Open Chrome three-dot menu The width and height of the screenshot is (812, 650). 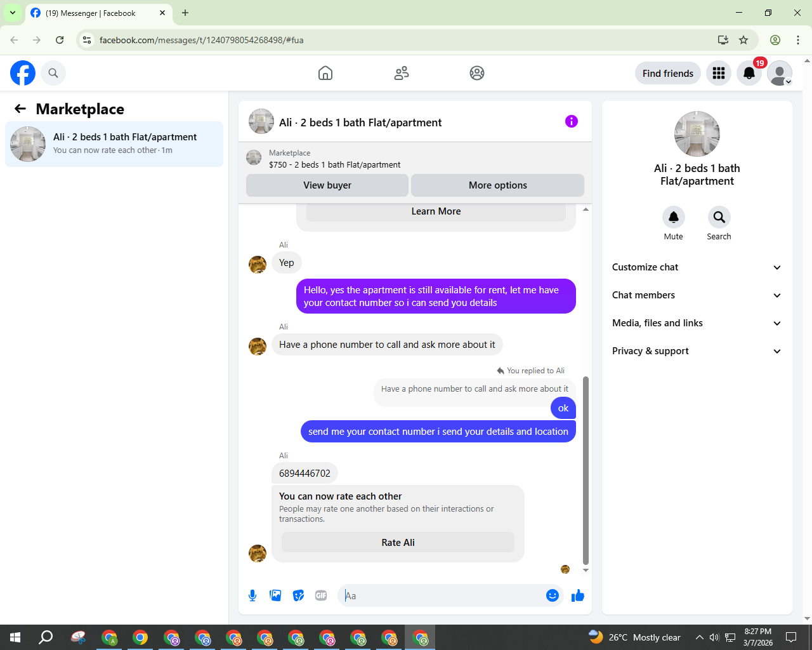pos(798,40)
